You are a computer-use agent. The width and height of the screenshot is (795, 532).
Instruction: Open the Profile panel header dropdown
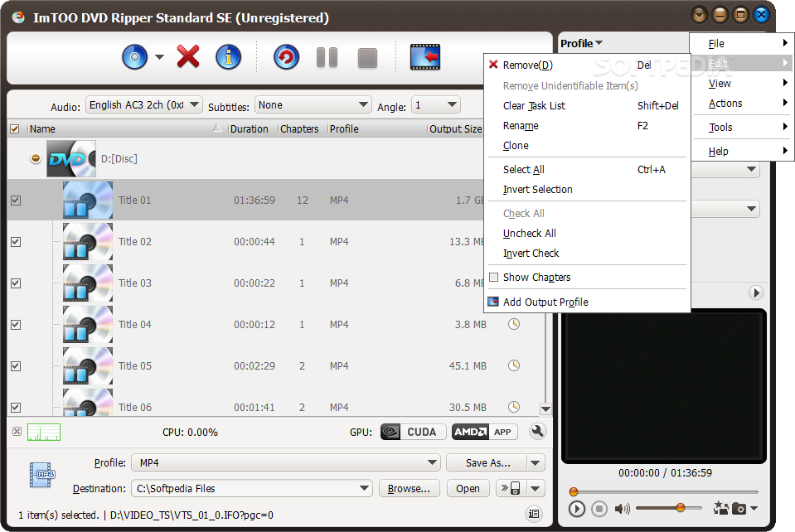pyautogui.click(x=582, y=44)
